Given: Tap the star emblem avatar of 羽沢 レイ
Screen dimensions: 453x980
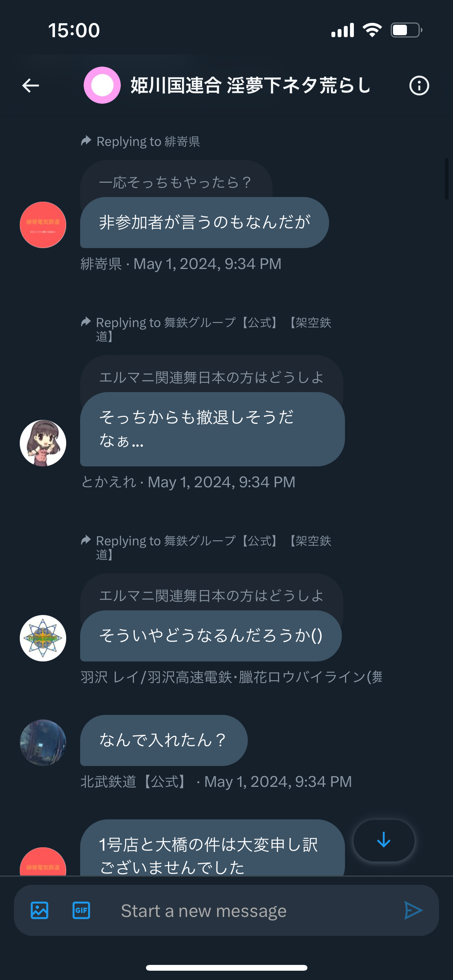Looking at the screenshot, I should pos(43,638).
